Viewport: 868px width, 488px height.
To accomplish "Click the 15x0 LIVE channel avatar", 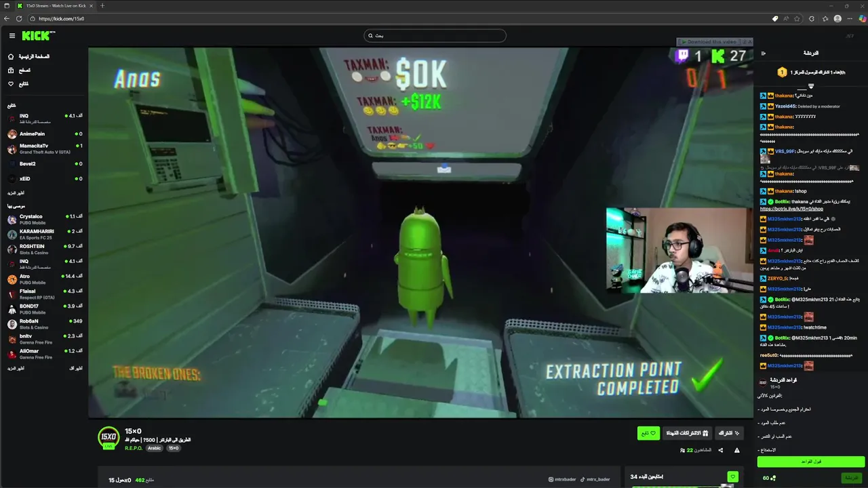I will (x=108, y=437).
